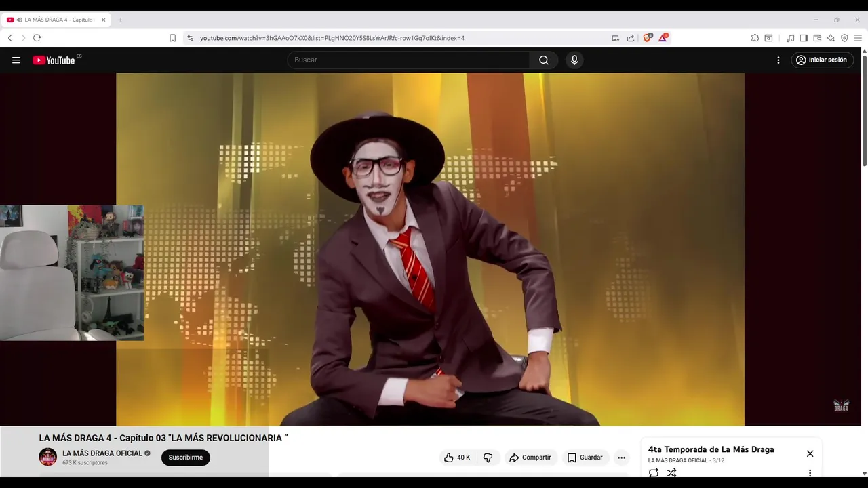Click the Suscribirme button

pos(186,457)
